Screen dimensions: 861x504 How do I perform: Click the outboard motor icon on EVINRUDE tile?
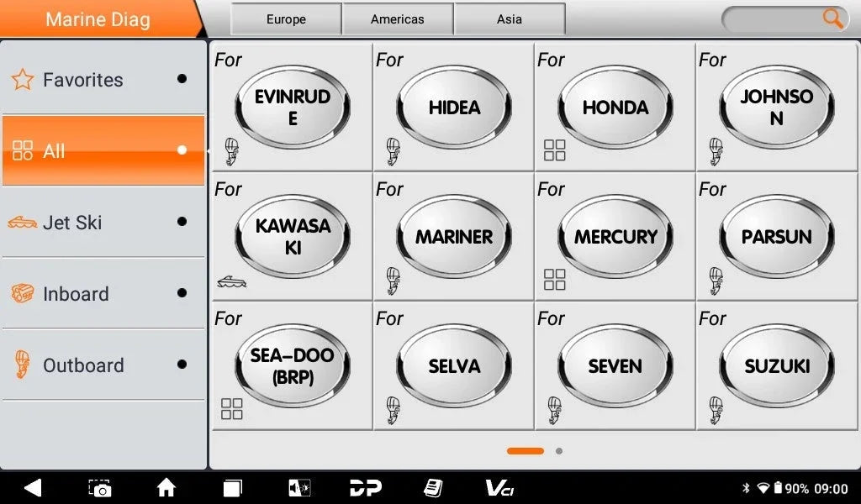click(232, 152)
